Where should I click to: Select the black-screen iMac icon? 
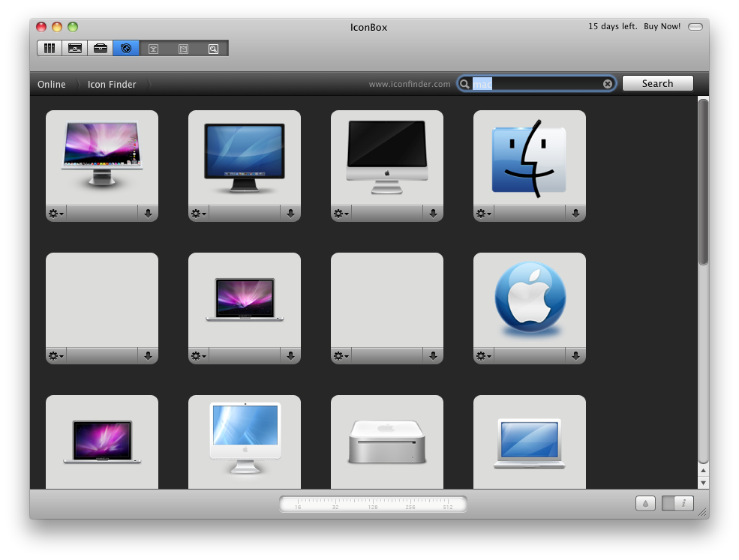(387, 157)
